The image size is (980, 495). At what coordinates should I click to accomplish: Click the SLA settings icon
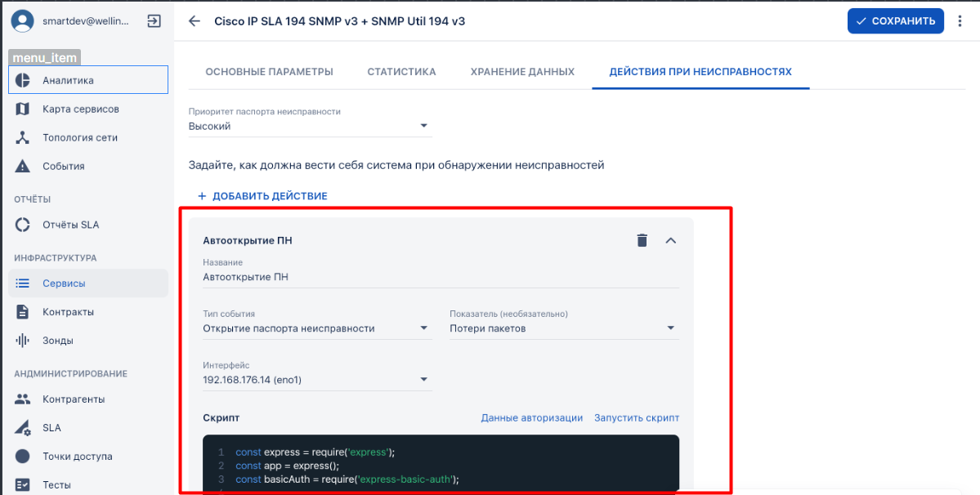click(x=23, y=427)
